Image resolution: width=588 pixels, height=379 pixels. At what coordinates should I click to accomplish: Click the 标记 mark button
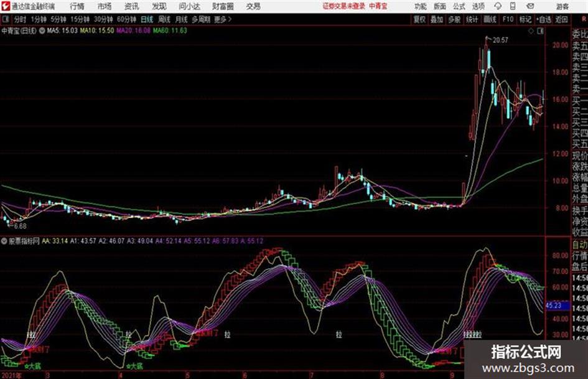point(525,19)
